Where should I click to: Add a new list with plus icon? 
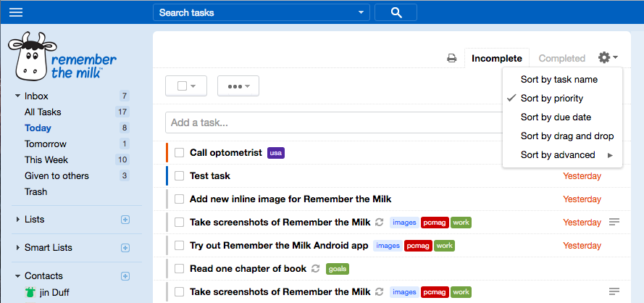pyautogui.click(x=125, y=220)
